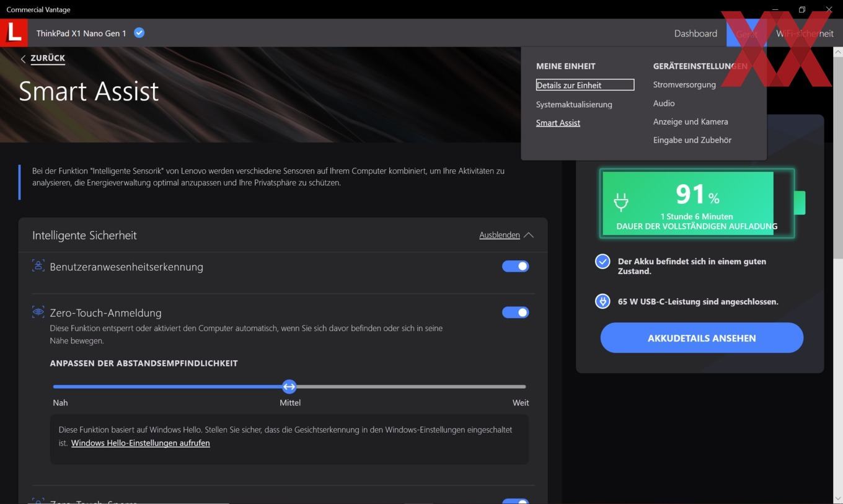Click the Intelligente Sicherheit heading
The height and width of the screenshot is (504, 843).
tap(84, 235)
